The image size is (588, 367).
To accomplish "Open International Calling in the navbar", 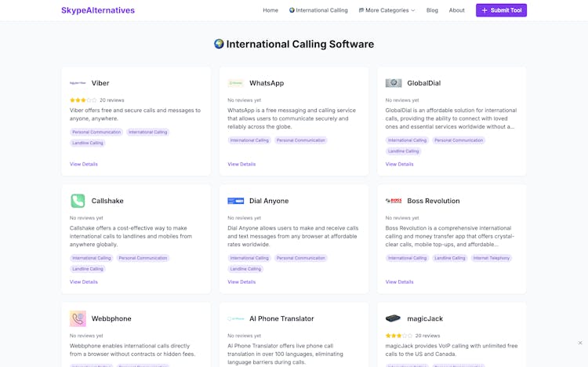I will tap(318, 10).
